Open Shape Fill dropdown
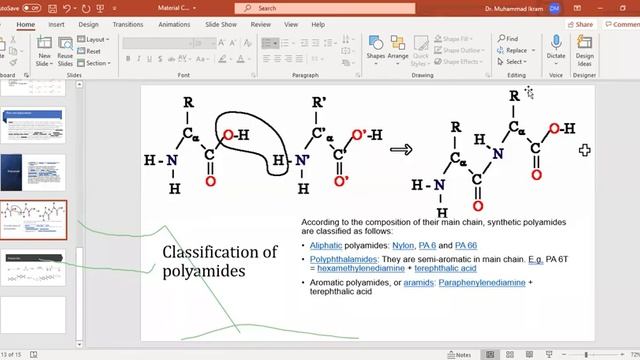 (x=453, y=39)
